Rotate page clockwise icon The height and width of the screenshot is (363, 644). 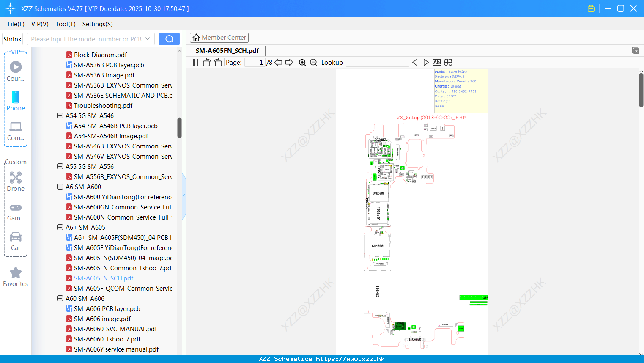click(x=218, y=62)
